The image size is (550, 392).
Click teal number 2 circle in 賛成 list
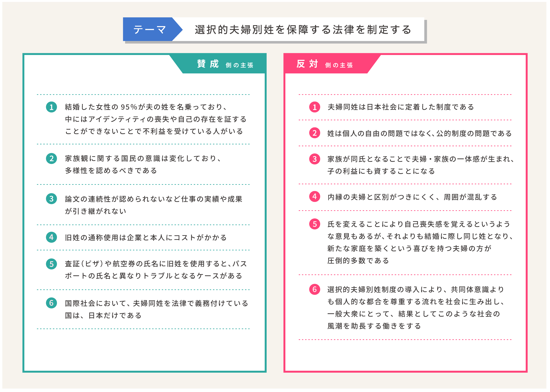point(51,159)
